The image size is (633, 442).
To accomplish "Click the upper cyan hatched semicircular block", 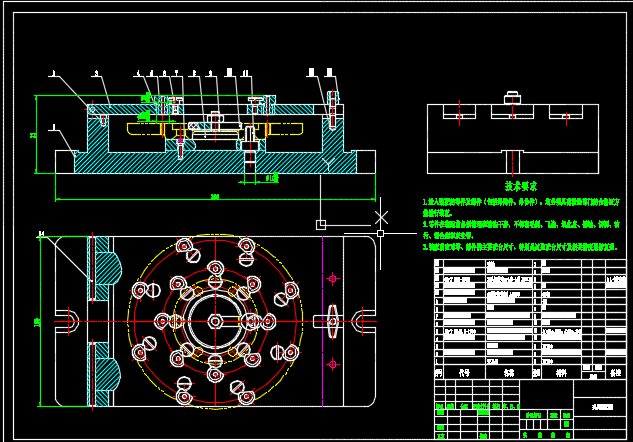I will coord(106,267).
